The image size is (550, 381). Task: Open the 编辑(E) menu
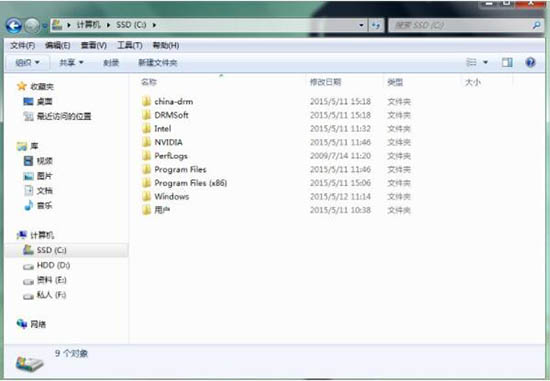tap(58, 45)
